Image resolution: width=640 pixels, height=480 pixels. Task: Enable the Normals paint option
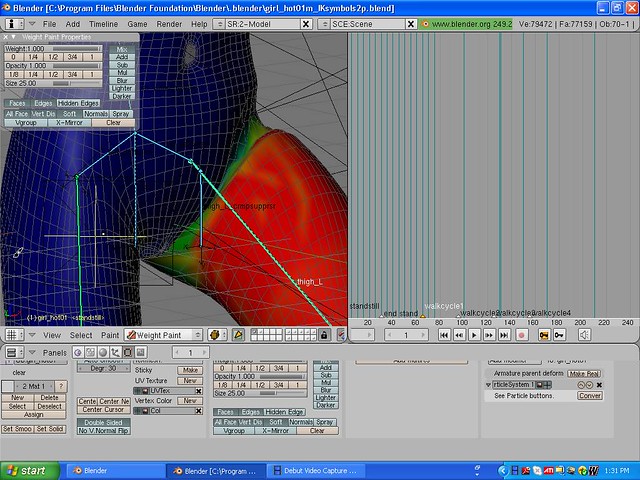click(95, 113)
